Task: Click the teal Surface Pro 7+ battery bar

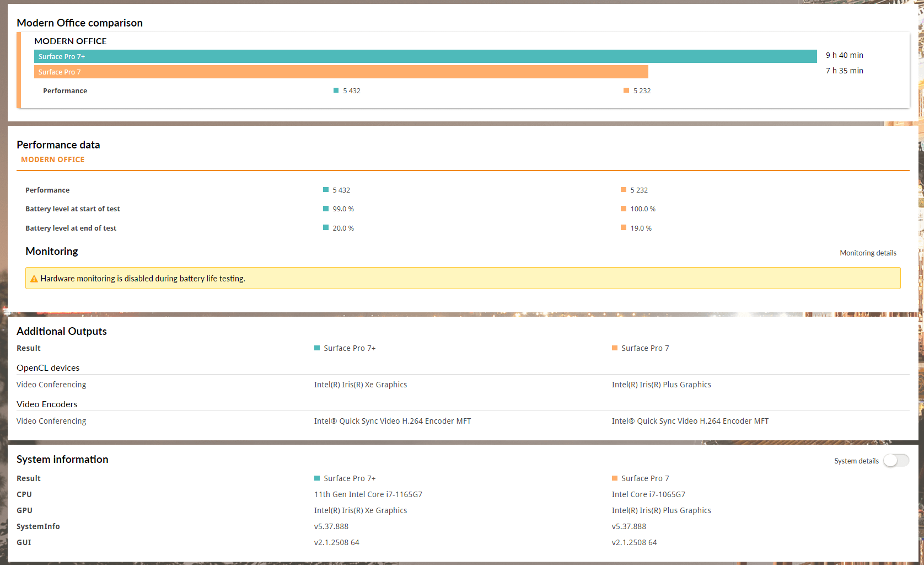Action: 426,56
